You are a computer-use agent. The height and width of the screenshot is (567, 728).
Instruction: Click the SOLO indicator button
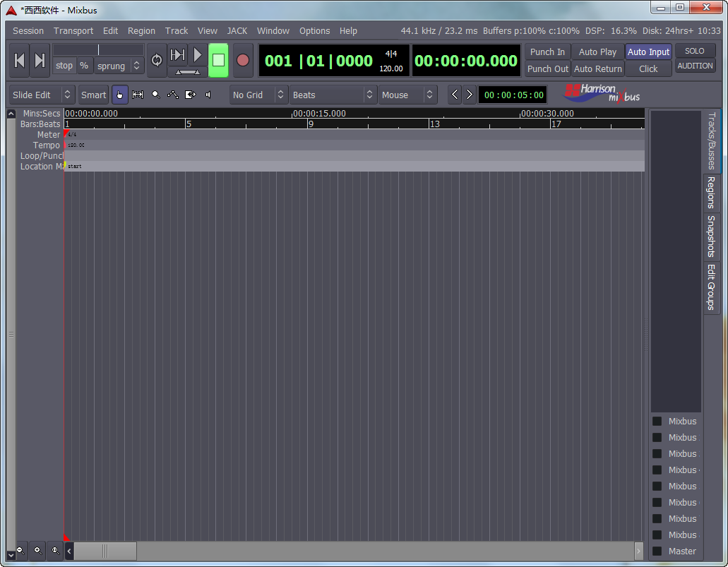[x=695, y=51]
